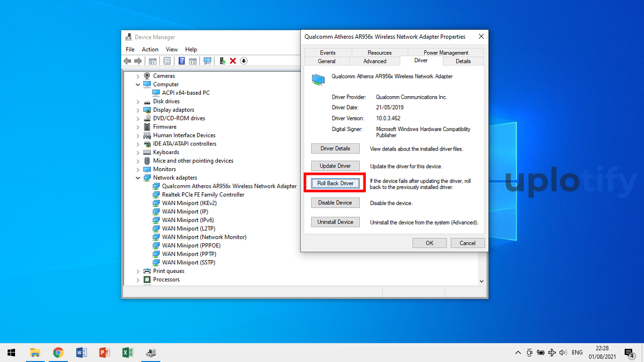Click the Uninstall Device button
This screenshot has height=362, width=644.
click(336, 222)
